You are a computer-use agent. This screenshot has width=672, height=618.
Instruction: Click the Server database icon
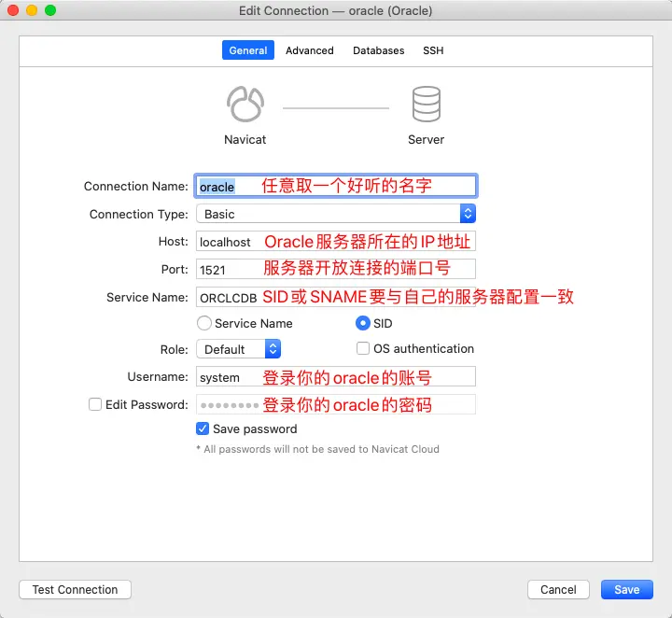click(x=426, y=105)
